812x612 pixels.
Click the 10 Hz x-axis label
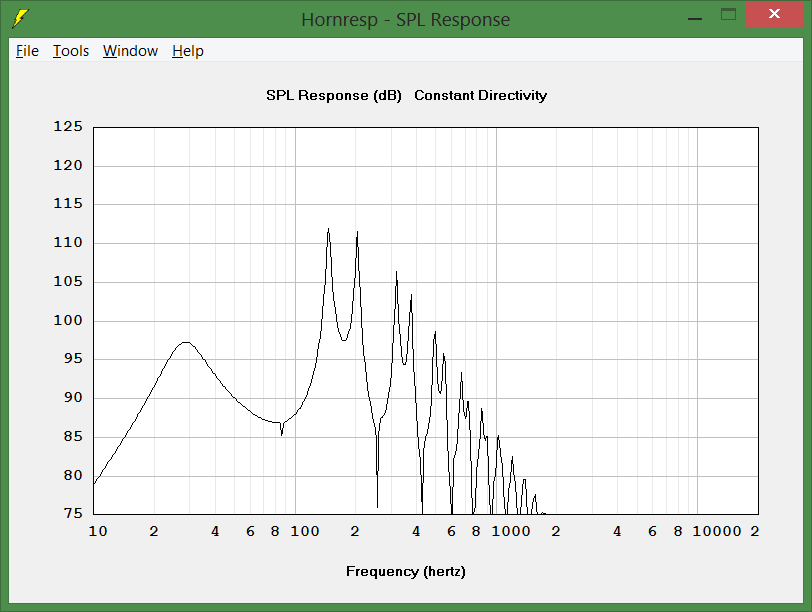tap(98, 531)
